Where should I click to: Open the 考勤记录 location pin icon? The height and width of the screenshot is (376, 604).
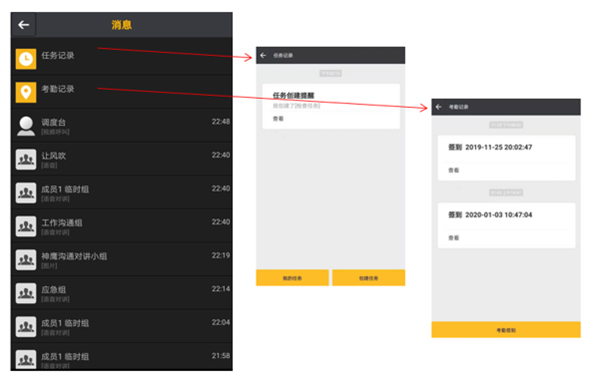tap(26, 92)
